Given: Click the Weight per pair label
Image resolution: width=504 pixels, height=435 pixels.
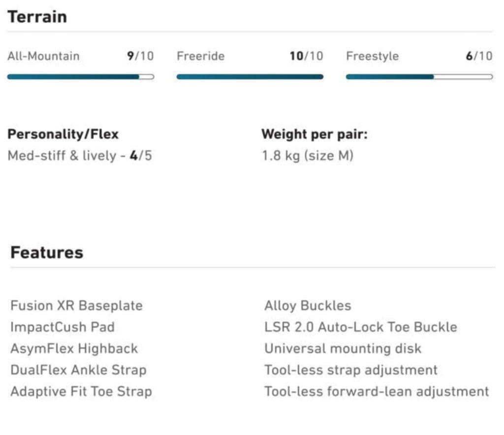Looking at the screenshot, I should [314, 134].
